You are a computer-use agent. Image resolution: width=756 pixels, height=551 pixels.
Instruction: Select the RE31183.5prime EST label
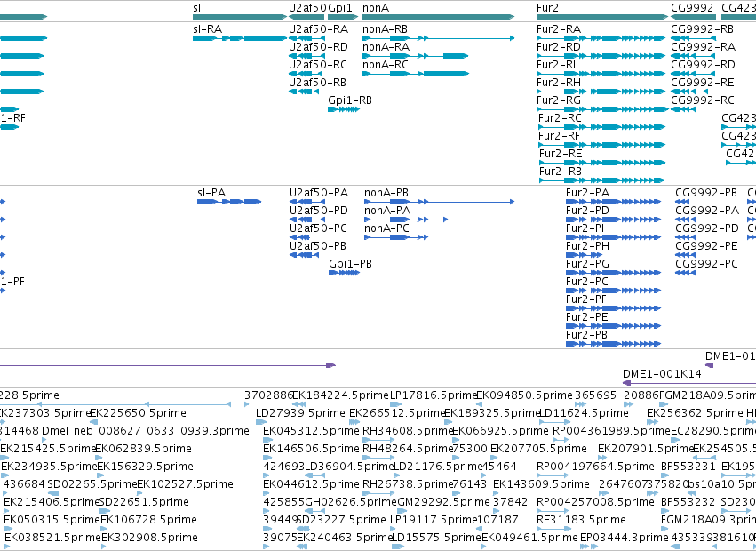coord(581,520)
